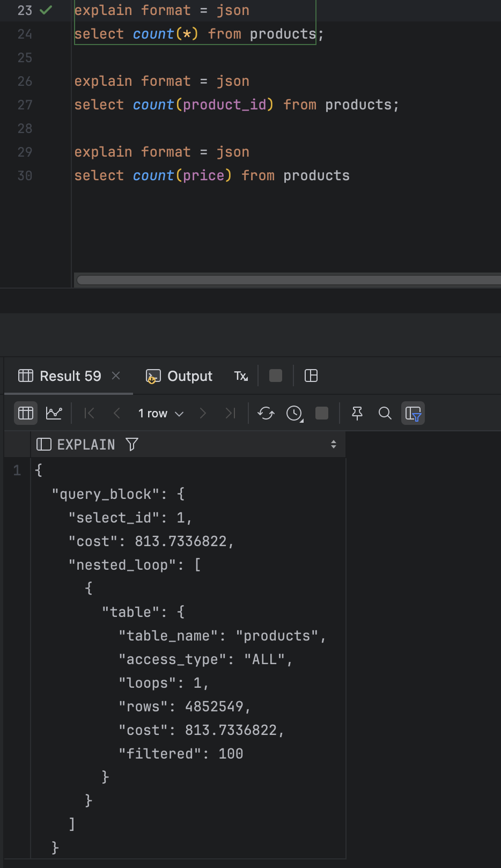The height and width of the screenshot is (868, 501).
Task: Click line number 27 in gutter
Action: [25, 105]
